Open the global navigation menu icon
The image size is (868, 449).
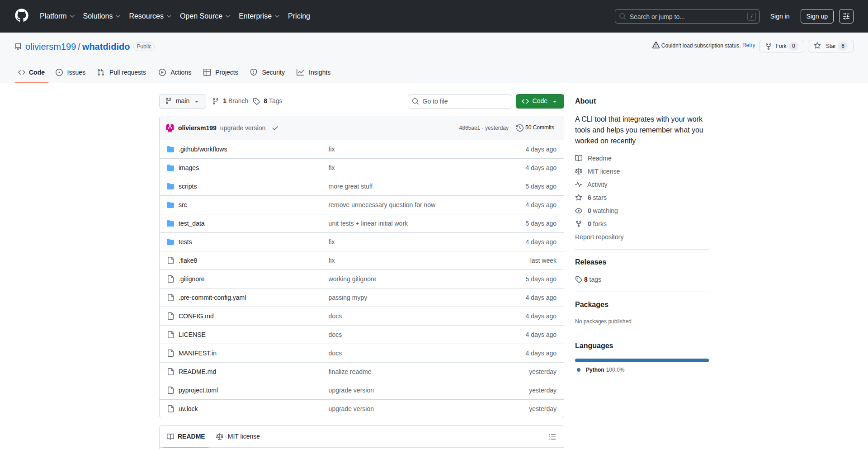[x=846, y=16]
